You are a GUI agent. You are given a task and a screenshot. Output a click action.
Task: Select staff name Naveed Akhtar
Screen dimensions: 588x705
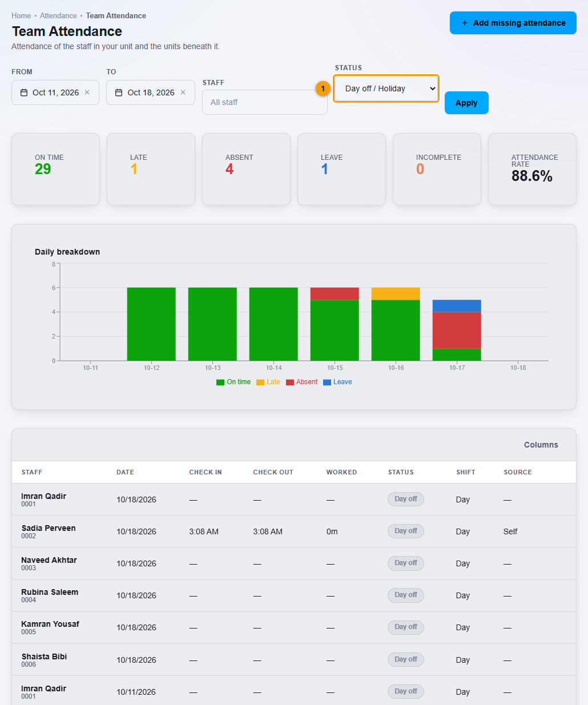point(49,560)
